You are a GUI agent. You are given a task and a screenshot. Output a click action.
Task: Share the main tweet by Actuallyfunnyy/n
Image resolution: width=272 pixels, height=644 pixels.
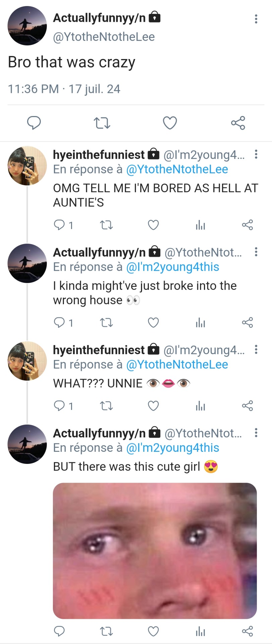pos(238,123)
